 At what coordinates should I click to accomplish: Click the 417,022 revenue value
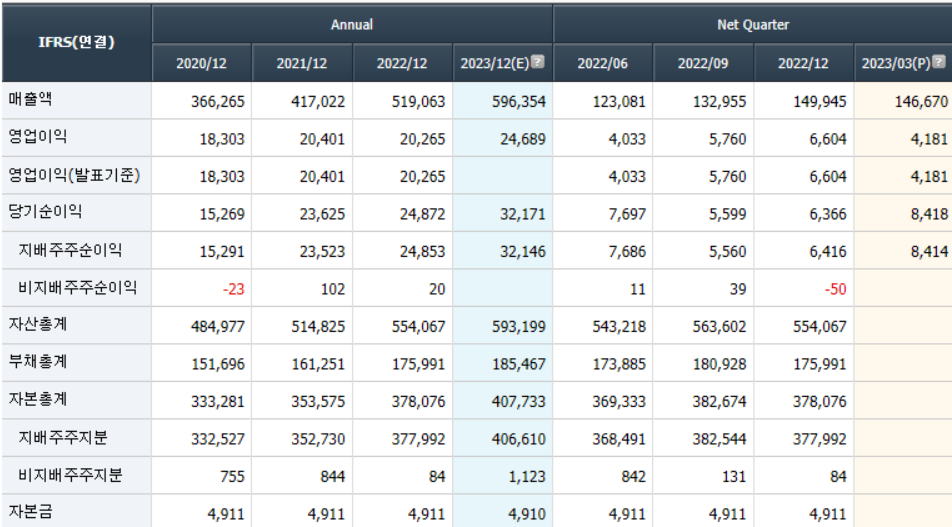318,101
